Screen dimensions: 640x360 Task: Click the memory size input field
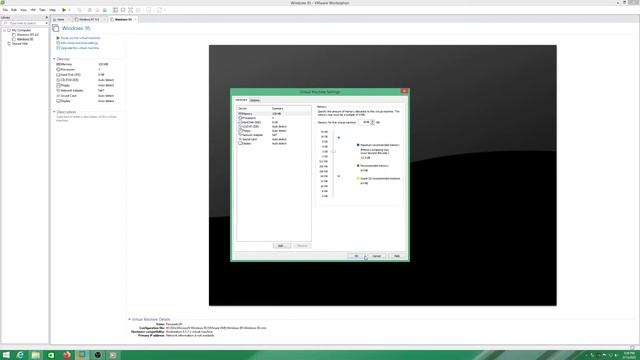(x=364, y=122)
